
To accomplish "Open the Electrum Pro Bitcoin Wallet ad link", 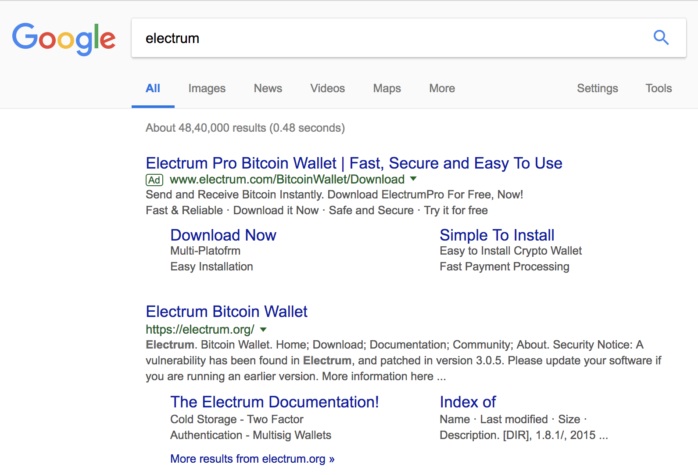I will 354,163.
